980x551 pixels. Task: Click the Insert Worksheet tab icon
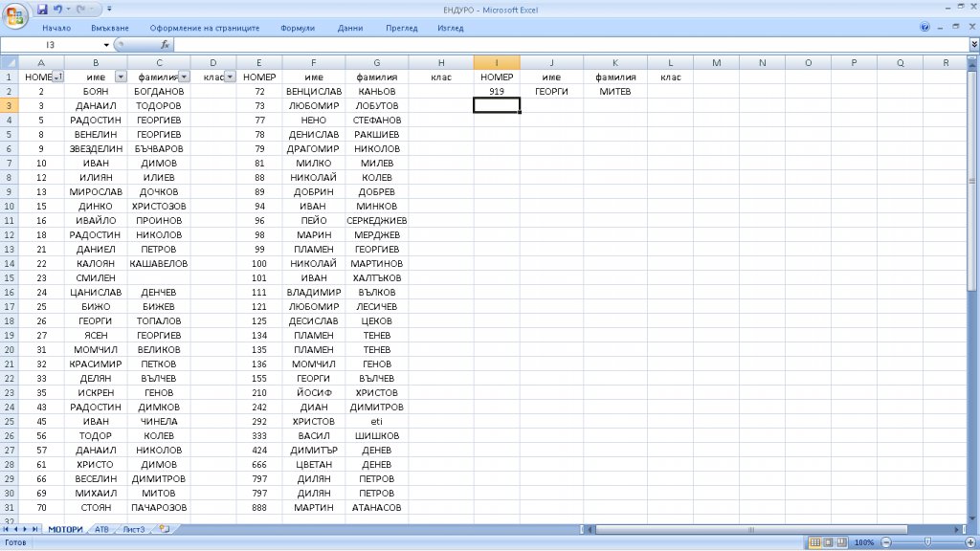(164, 529)
